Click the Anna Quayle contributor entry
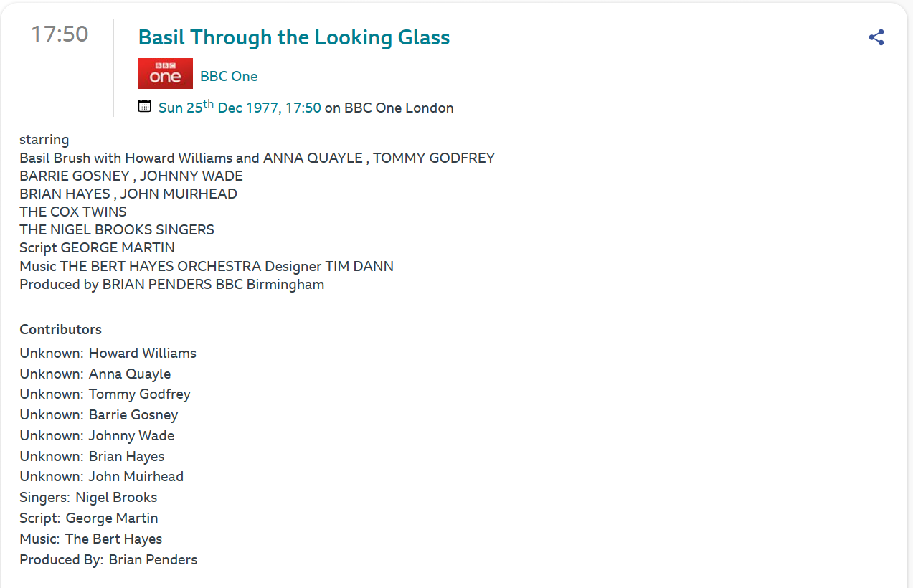913x588 pixels. (130, 374)
